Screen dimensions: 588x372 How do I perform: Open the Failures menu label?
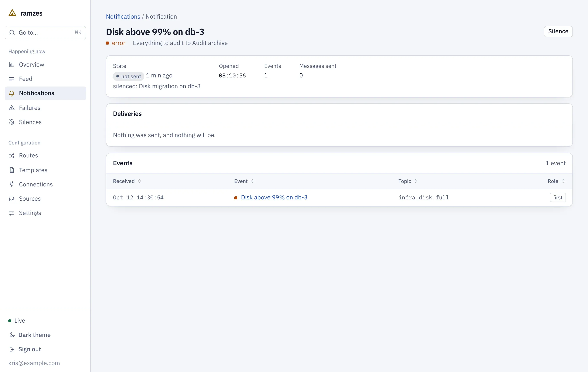click(x=30, y=108)
